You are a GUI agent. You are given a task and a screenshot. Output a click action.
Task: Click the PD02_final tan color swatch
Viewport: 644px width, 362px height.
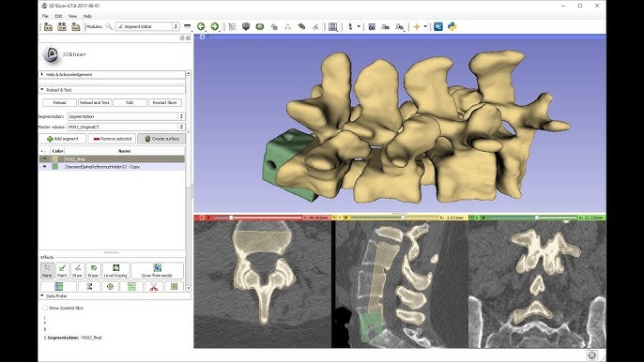[x=54, y=158]
